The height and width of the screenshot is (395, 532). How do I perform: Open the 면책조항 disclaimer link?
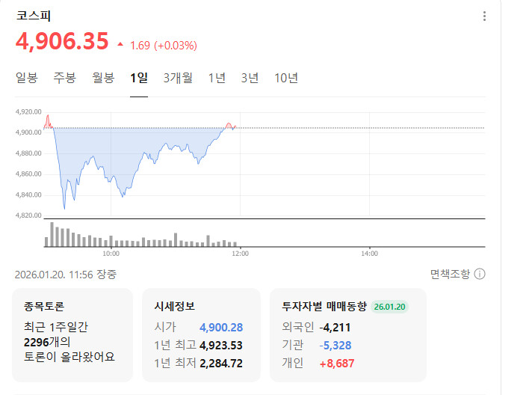(x=450, y=275)
